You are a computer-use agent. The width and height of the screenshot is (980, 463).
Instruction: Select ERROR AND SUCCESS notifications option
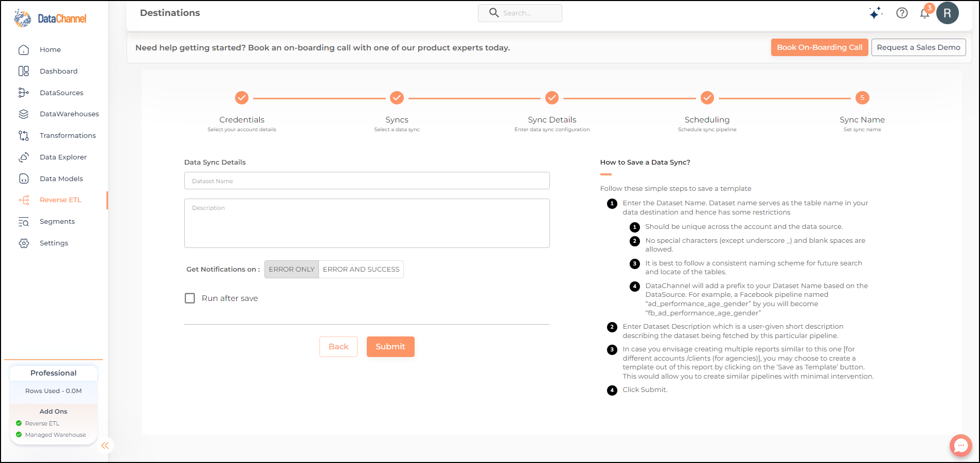[x=361, y=270]
